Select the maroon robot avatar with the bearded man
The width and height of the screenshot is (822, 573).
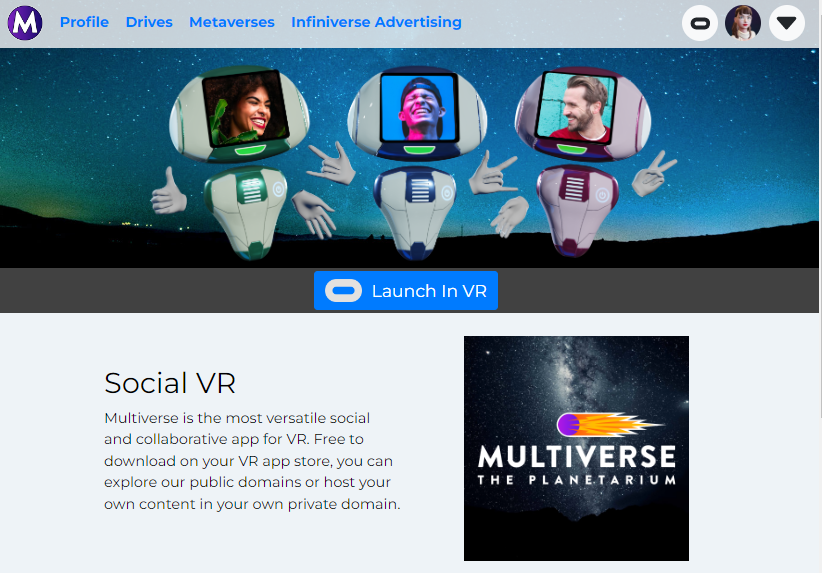(x=582, y=163)
